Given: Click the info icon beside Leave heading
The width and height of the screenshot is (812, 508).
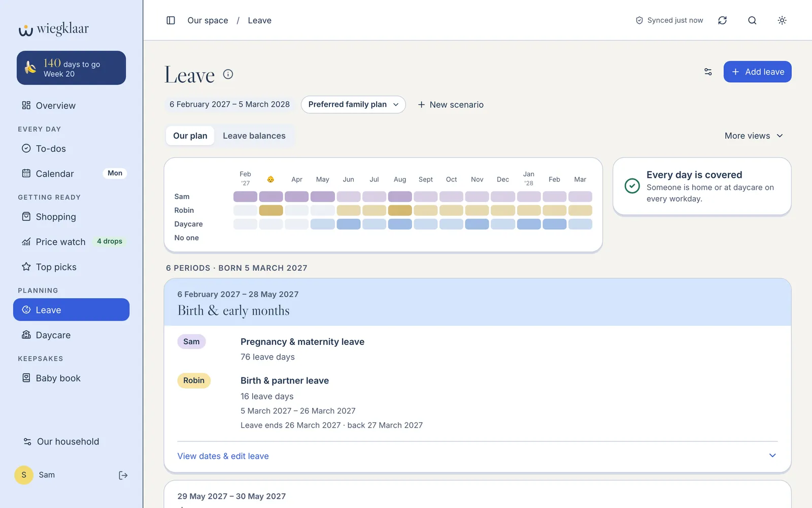Looking at the screenshot, I should pos(228,74).
